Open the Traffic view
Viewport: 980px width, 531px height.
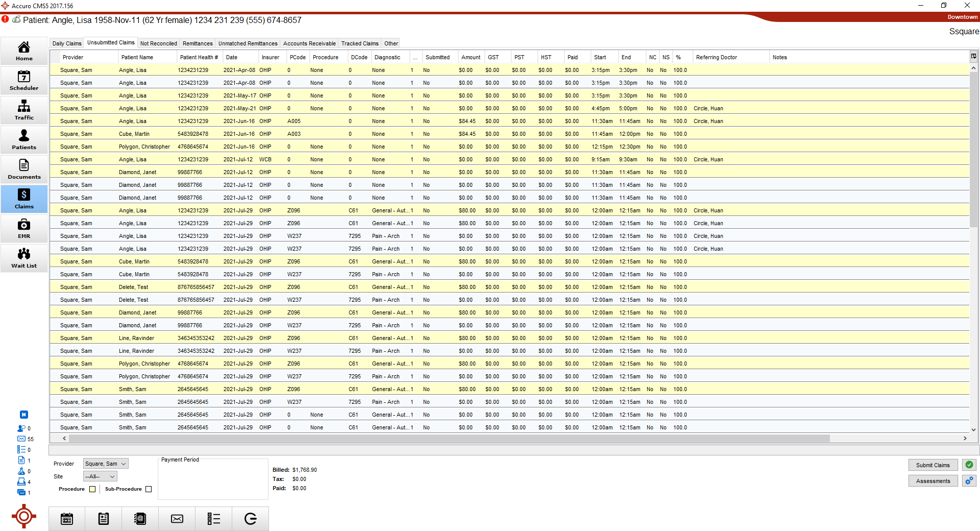pos(24,110)
